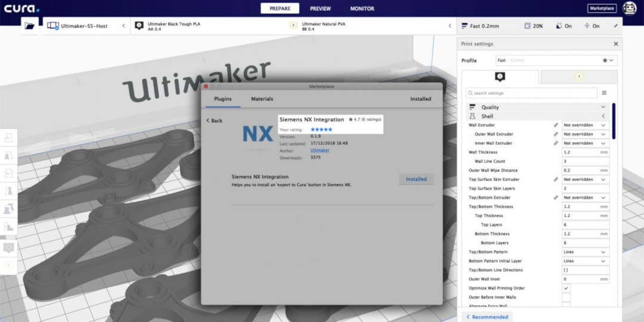
Task: Open Wall Extruder dropdown
Action: tap(586, 125)
